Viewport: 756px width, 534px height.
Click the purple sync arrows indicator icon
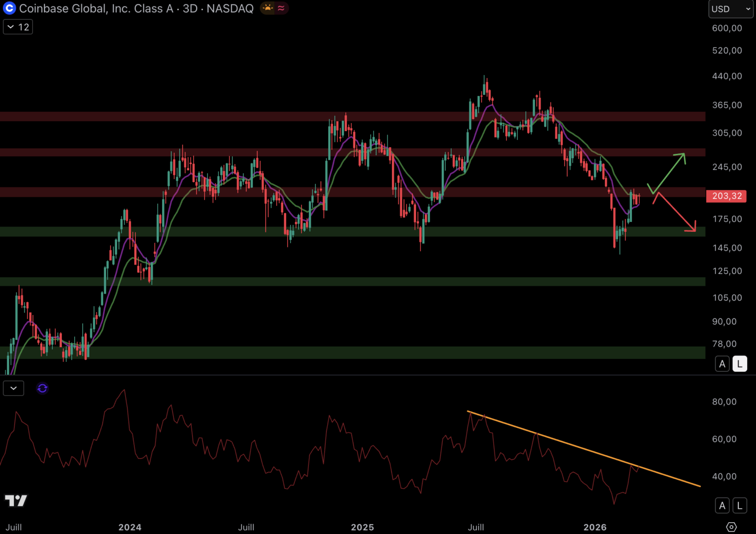(42, 389)
